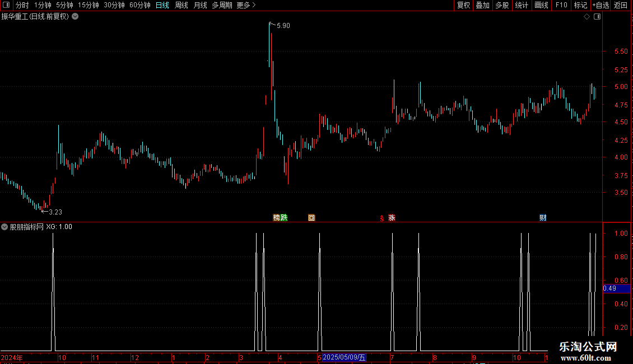The height and width of the screenshot is (364, 633).
Task: Click the 标记 mark button
Action: pos(580,5)
